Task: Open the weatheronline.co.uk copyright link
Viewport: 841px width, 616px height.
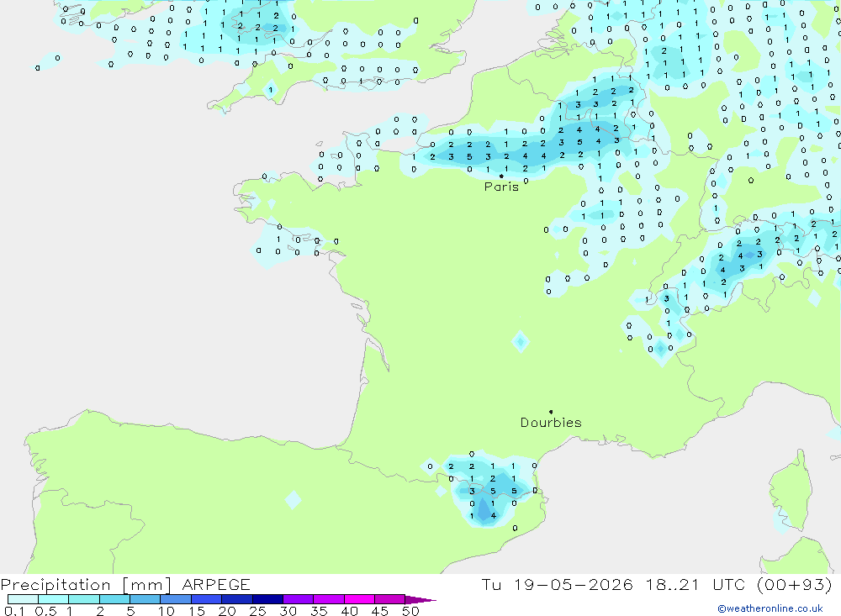Action: tap(770, 608)
